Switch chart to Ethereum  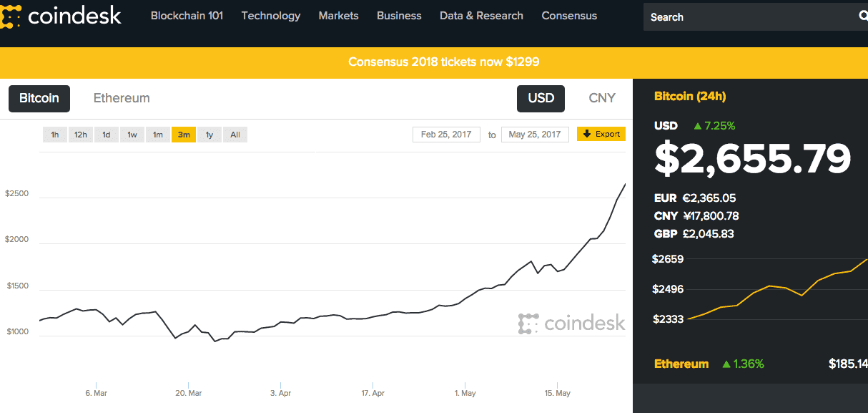point(122,99)
